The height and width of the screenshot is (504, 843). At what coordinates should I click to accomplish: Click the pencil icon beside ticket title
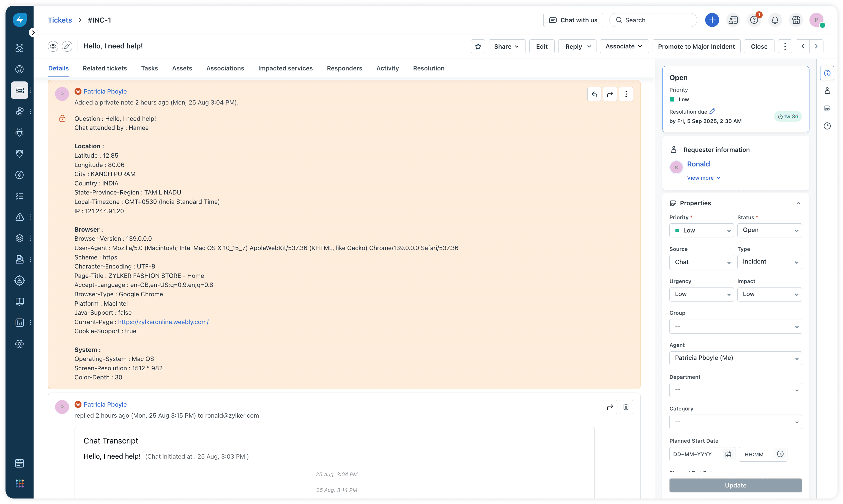[x=67, y=46]
